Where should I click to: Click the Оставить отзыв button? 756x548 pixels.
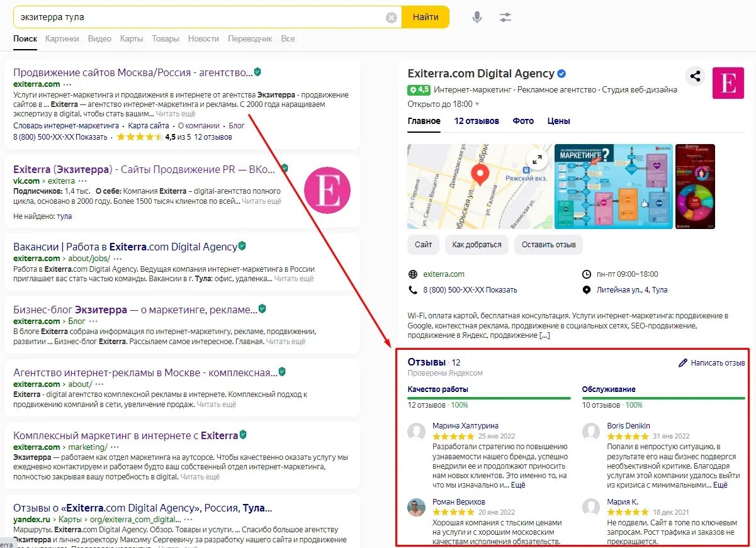tap(549, 245)
